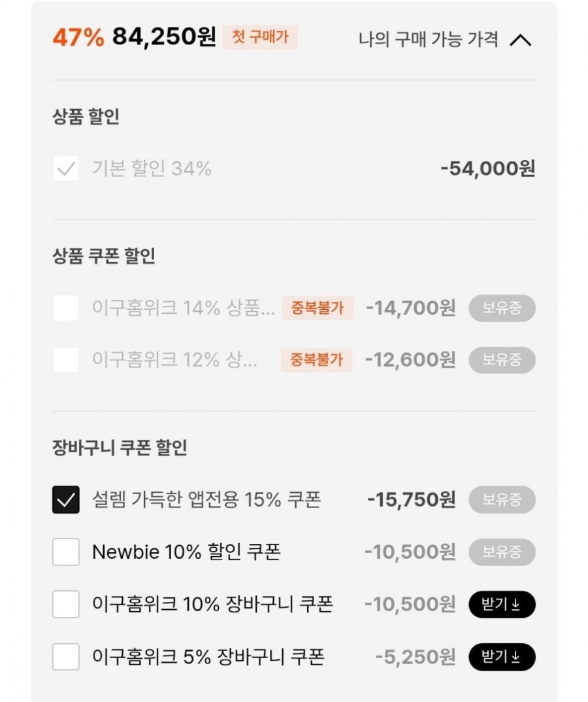
Task: Check the 이구홈위크 5% 장바구니 쿠폰 checkbox
Action: (x=66, y=656)
